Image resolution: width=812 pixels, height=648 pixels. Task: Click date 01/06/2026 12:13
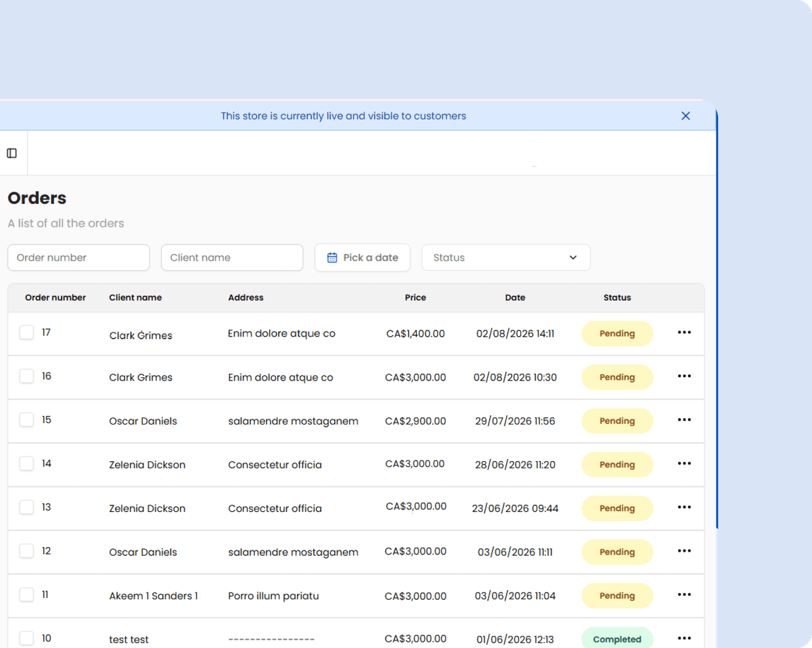pyautogui.click(x=515, y=639)
